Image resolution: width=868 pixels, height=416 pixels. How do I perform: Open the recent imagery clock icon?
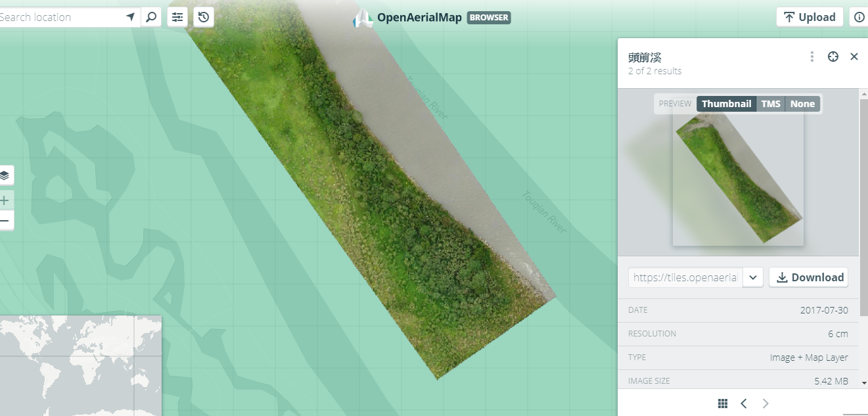(204, 17)
